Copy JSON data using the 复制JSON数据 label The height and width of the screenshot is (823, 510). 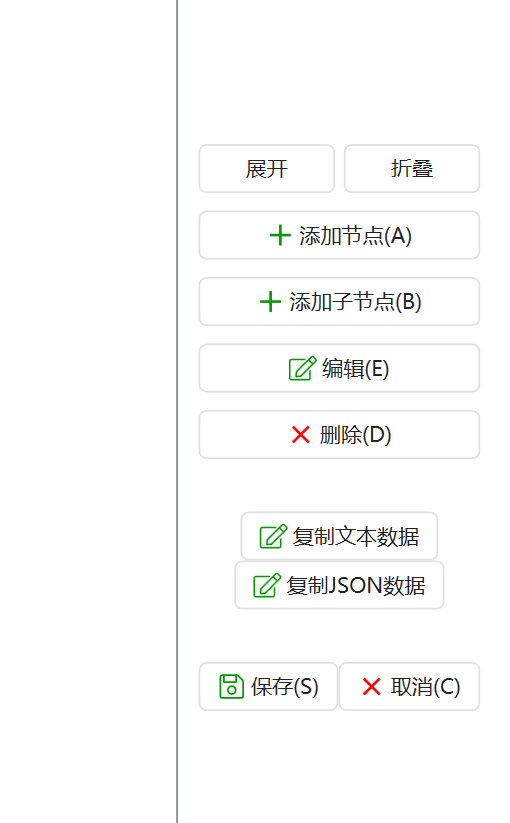(356, 585)
